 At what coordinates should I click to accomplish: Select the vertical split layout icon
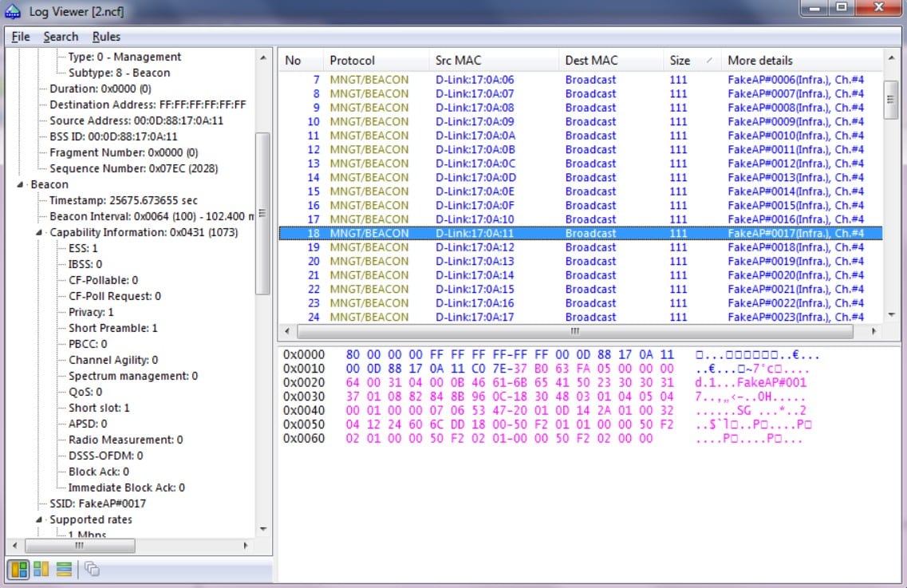pyautogui.click(x=40, y=570)
